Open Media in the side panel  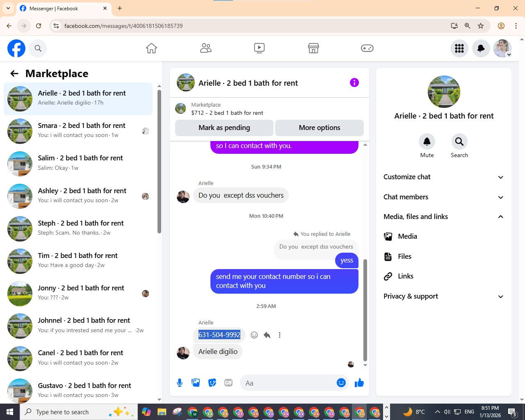444,236
